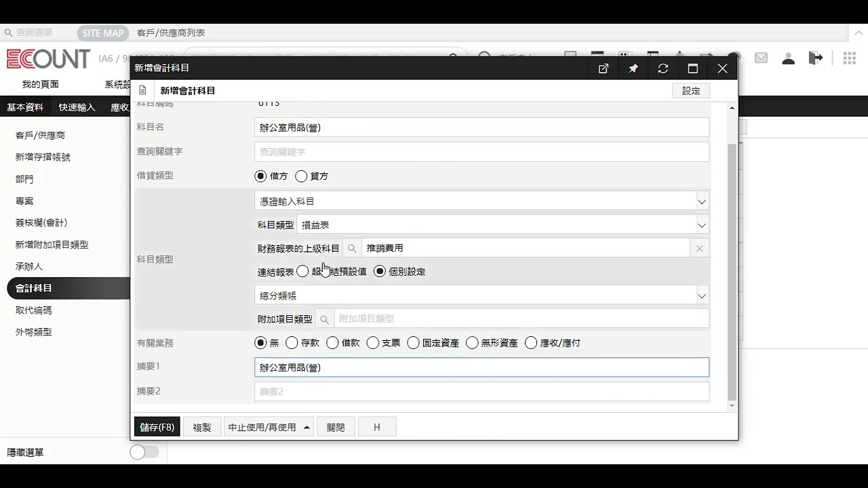
Task: Clear the 推銷費用 parent account value
Action: 699,249
